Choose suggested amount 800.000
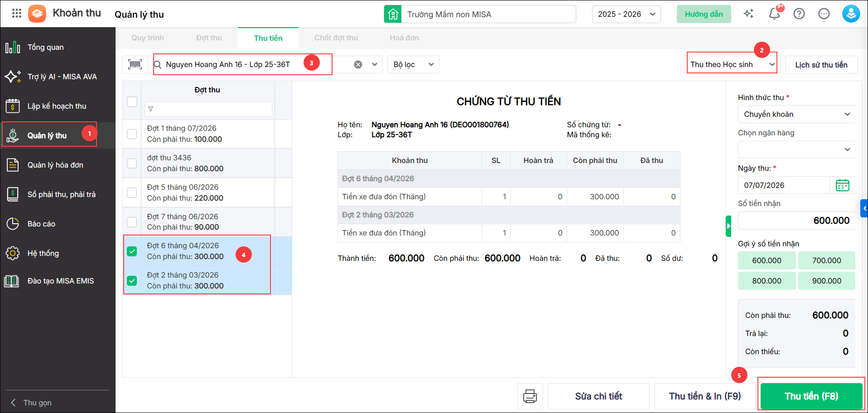This screenshot has width=868, height=413. pyautogui.click(x=767, y=281)
